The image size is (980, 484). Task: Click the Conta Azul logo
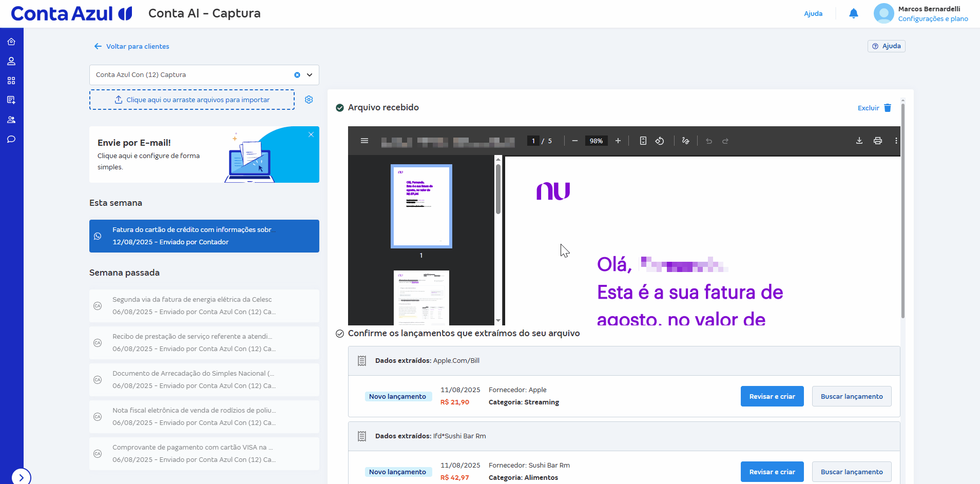[71, 13]
